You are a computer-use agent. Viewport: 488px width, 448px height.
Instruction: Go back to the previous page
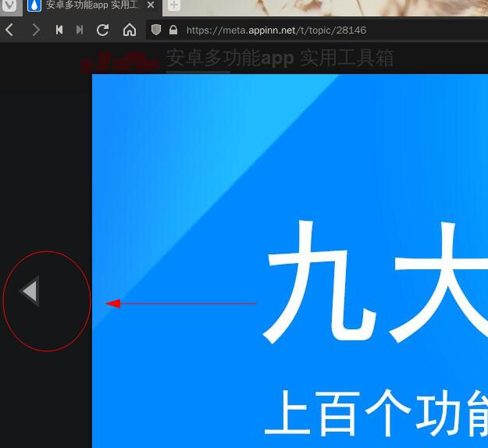pyautogui.click(x=9, y=30)
